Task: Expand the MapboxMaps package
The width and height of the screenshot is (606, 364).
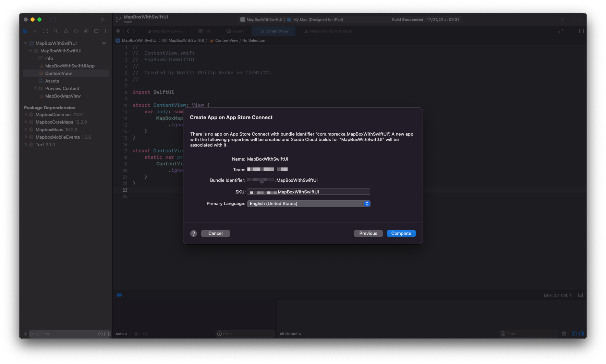Action: coord(25,129)
